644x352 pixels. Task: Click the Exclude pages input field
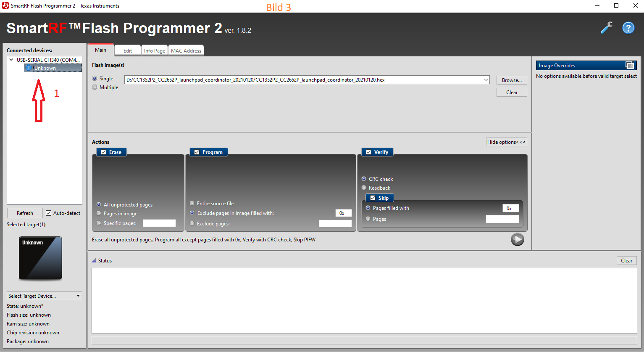pyautogui.click(x=335, y=223)
